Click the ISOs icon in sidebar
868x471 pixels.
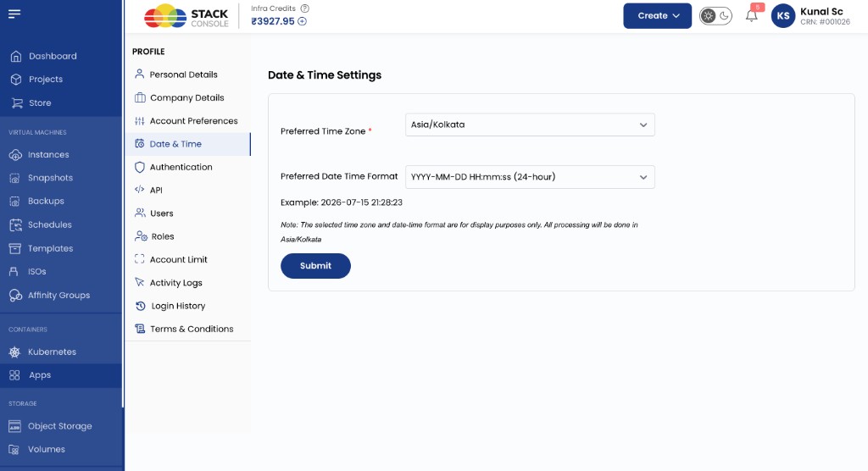[14, 272]
